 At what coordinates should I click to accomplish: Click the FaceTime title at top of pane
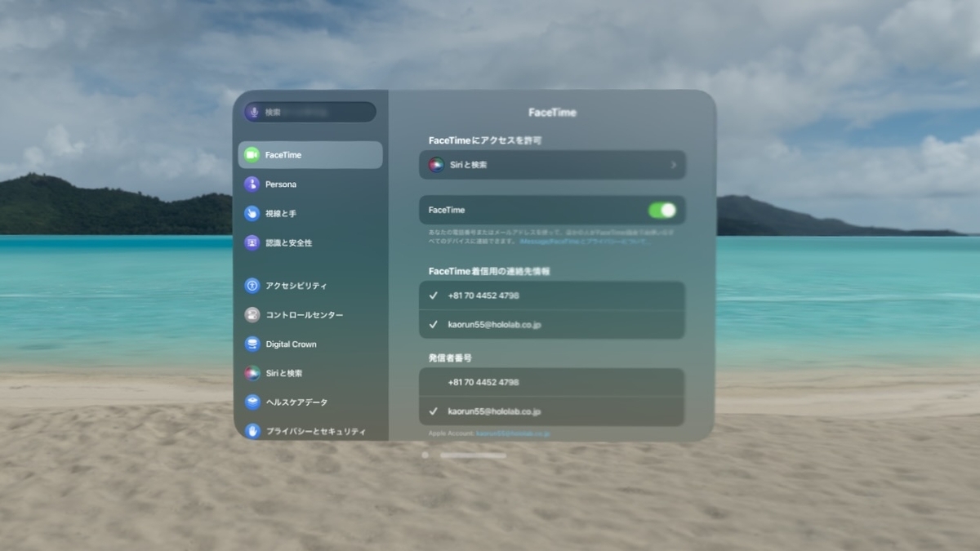(553, 113)
